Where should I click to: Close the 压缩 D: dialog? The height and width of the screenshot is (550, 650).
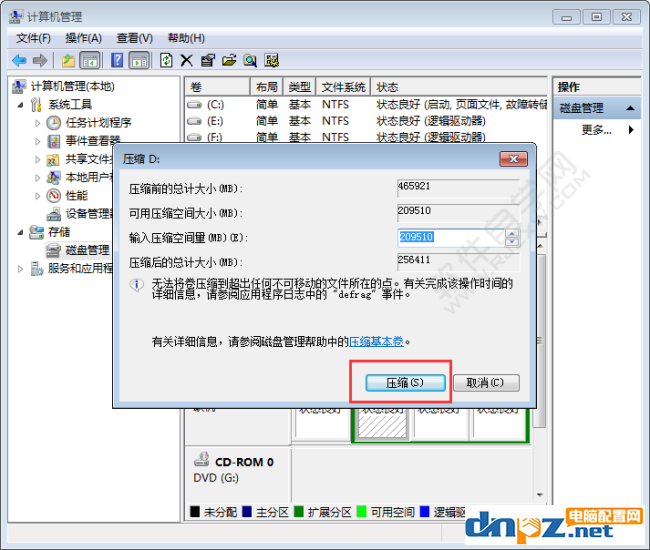click(514, 159)
